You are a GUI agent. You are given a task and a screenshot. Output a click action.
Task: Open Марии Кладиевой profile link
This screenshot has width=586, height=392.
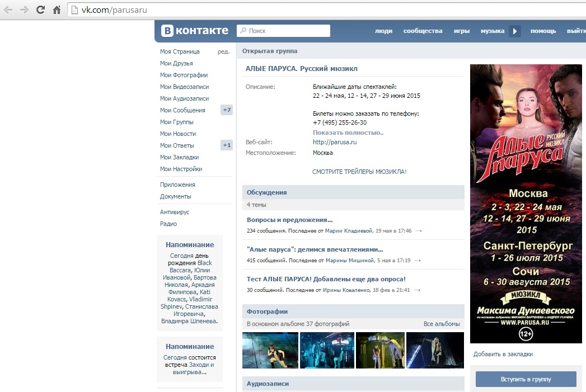tap(349, 231)
